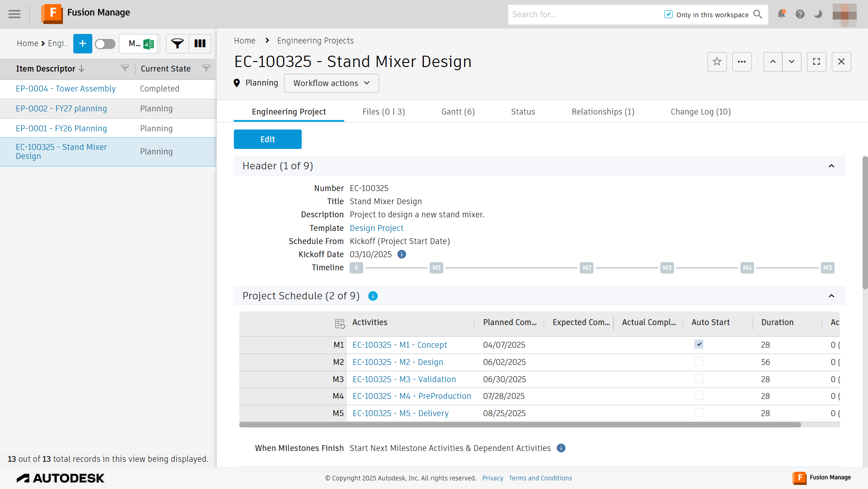Click the Edit button

(268, 139)
